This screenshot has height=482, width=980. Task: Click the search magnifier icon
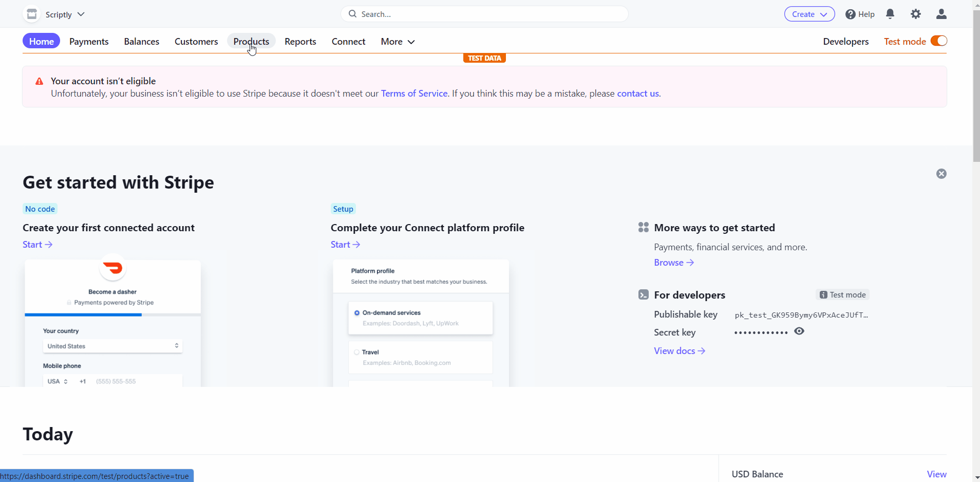[x=352, y=14]
